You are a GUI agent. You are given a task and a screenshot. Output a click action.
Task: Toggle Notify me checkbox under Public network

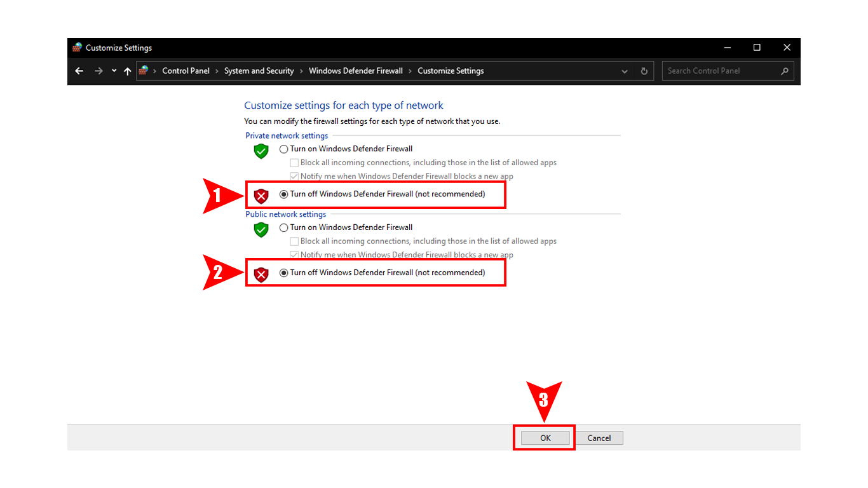tap(294, 255)
